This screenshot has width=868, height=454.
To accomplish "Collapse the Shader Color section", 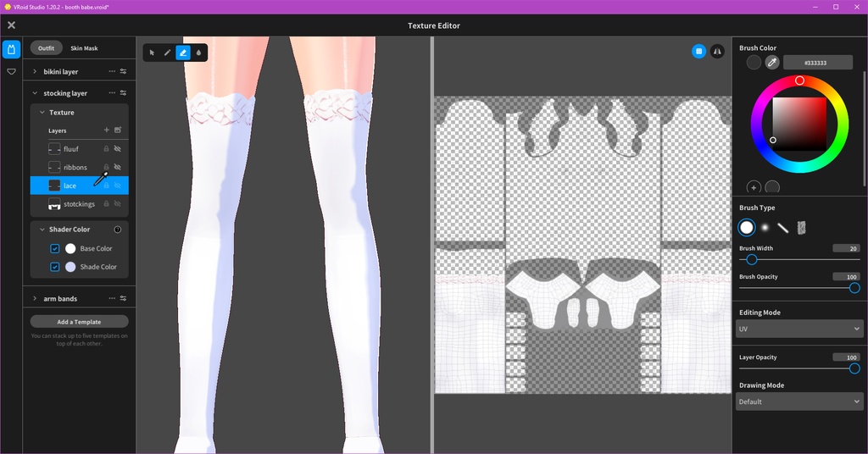I will coord(42,230).
